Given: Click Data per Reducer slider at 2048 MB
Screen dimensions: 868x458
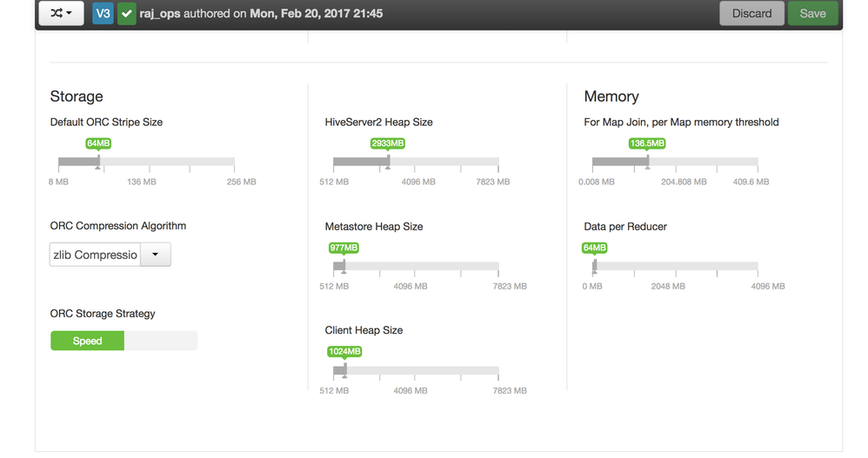Looking at the screenshot, I should click(668, 267).
